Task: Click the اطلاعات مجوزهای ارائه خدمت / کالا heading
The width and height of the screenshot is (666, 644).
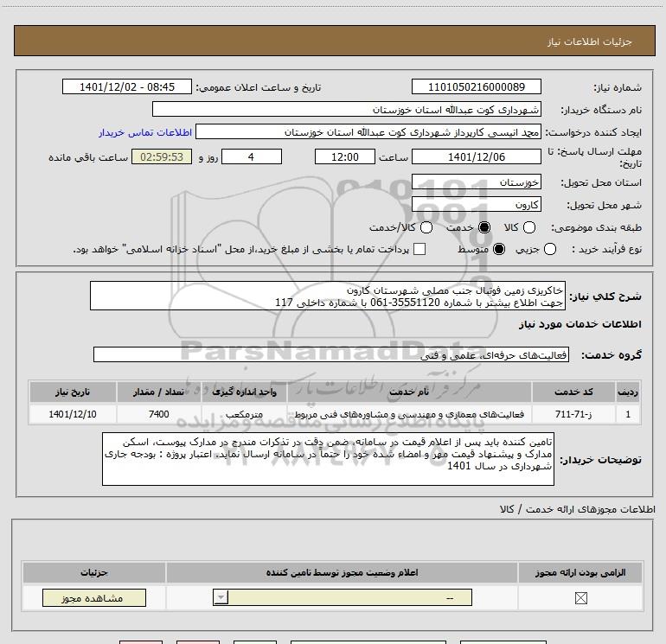Action: 577,509
